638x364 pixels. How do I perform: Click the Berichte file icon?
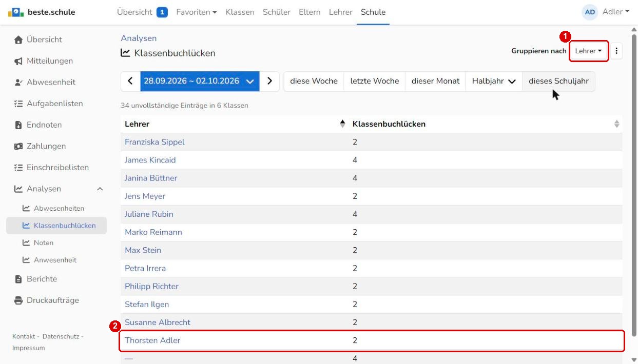point(18,279)
